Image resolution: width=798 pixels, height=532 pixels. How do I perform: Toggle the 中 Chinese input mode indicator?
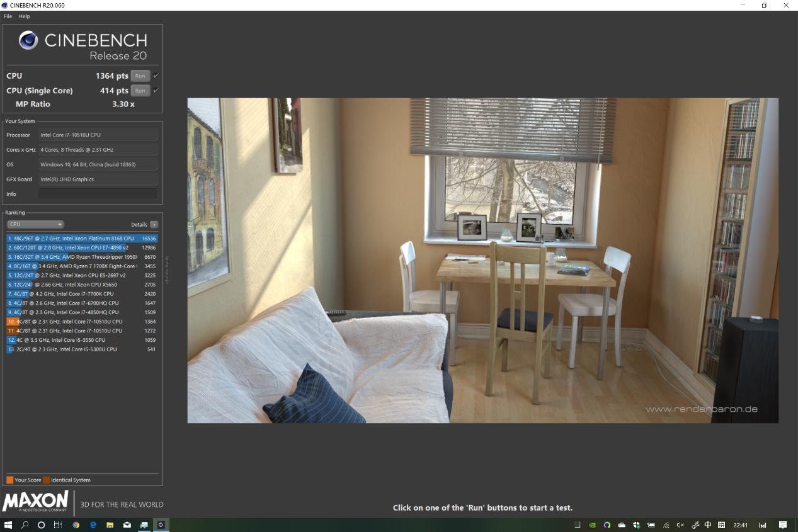coord(708,524)
